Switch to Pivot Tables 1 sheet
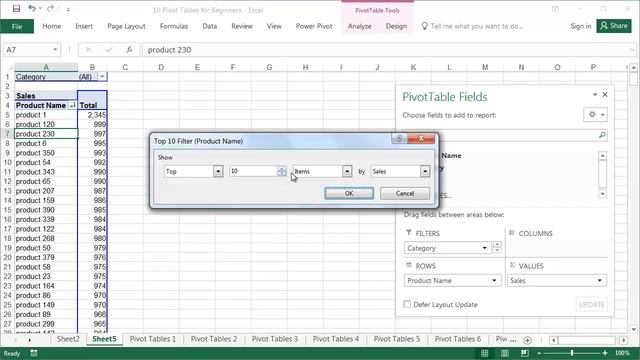The width and height of the screenshot is (640, 360). point(153,339)
